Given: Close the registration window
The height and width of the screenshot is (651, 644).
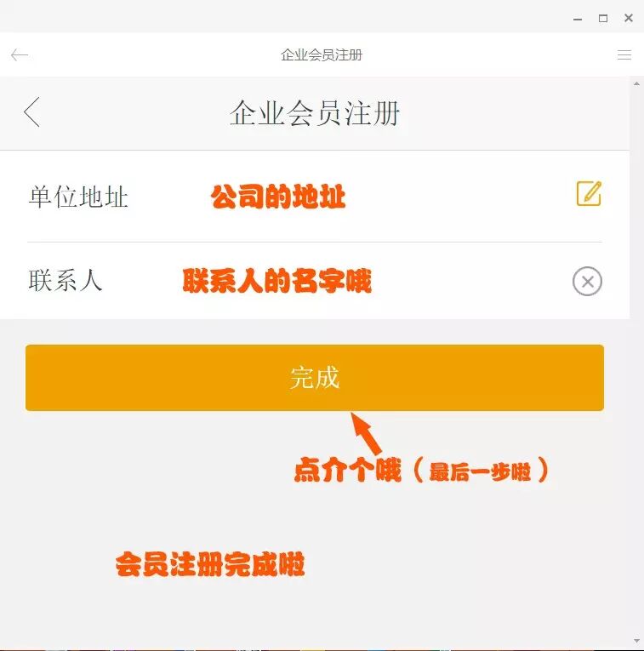Looking at the screenshot, I should [x=628, y=18].
